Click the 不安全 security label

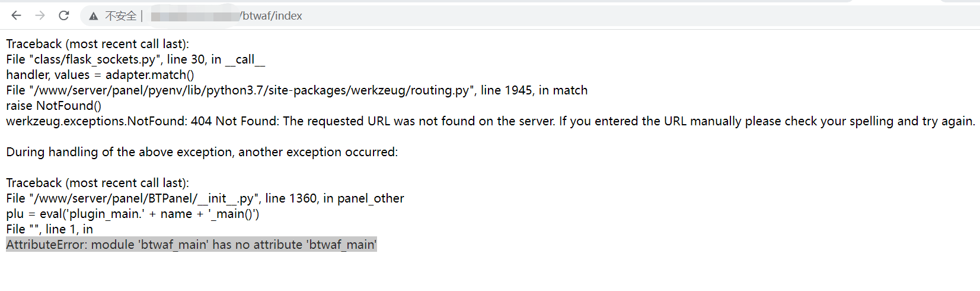pyautogui.click(x=121, y=16)
